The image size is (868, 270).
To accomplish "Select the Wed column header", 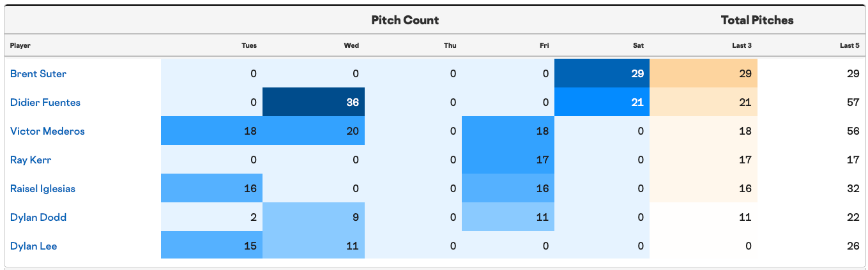I will click(x=351, y=45).
